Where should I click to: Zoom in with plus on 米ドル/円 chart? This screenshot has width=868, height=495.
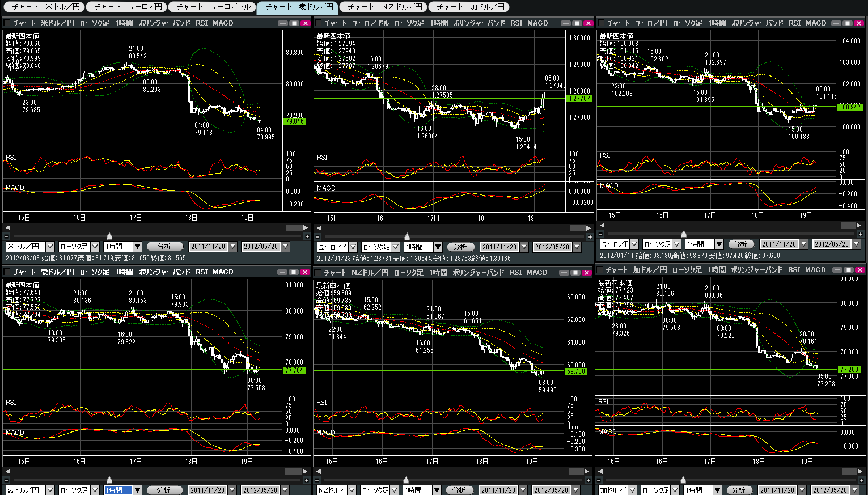point(307,236)
